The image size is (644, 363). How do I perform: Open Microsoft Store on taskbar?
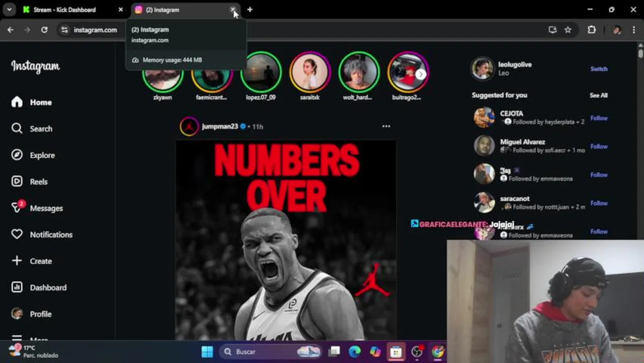click(x=396, y=351)
